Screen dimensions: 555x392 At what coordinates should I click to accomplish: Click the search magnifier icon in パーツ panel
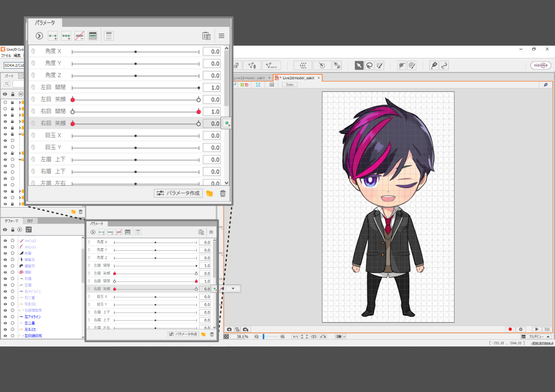[7, 84]
